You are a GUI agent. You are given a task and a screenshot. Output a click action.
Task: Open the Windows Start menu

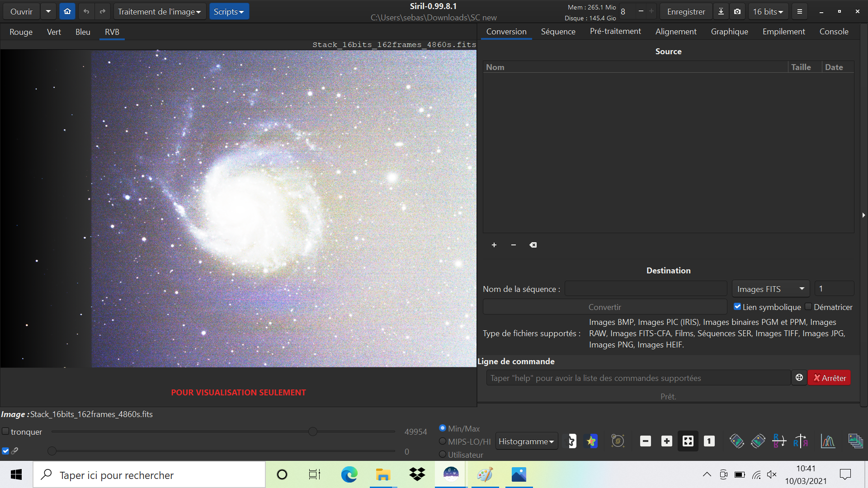click(x=16, y=474)
